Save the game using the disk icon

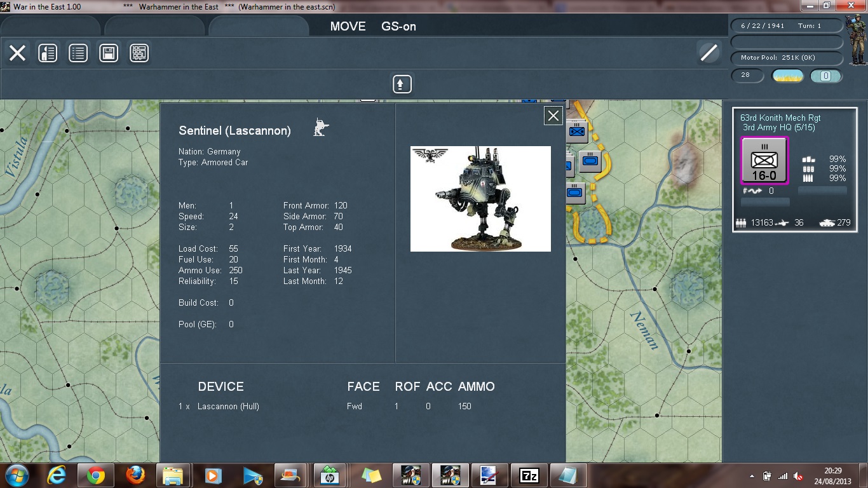[x=109, y=52]
